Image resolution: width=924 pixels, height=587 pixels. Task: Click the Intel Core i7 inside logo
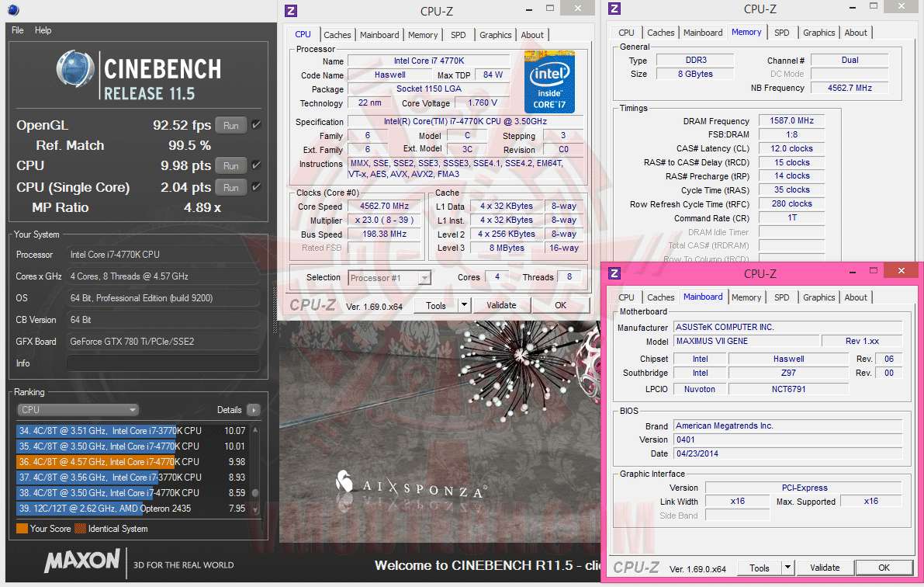coord(549,82)
